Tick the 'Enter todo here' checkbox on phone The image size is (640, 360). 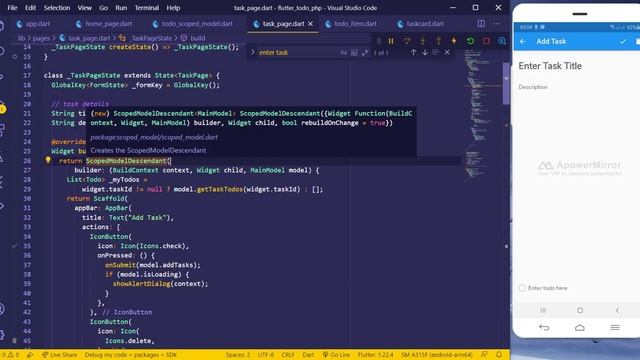pos(522,288)
